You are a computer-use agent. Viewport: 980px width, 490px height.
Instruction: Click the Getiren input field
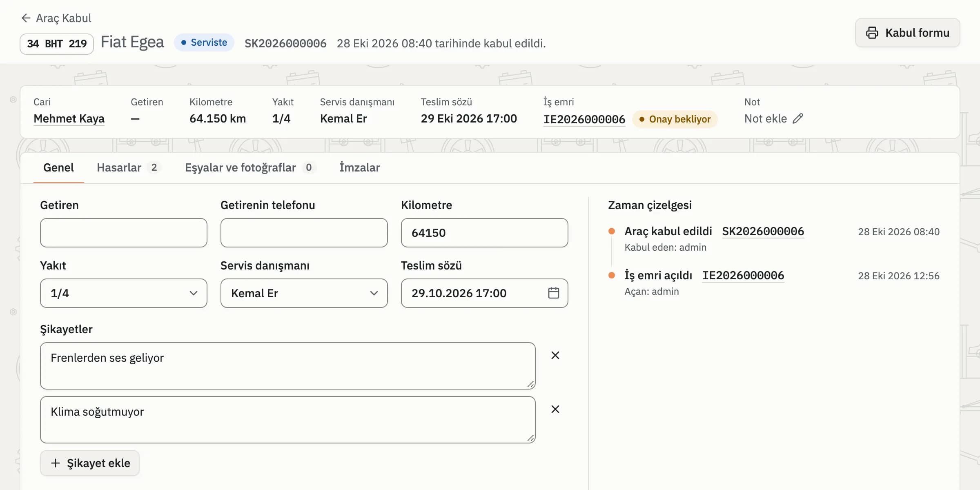click(x=124, y=233)
